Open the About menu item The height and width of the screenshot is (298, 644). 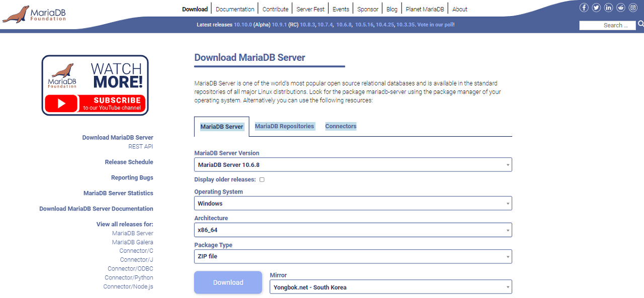pos(460,9)
